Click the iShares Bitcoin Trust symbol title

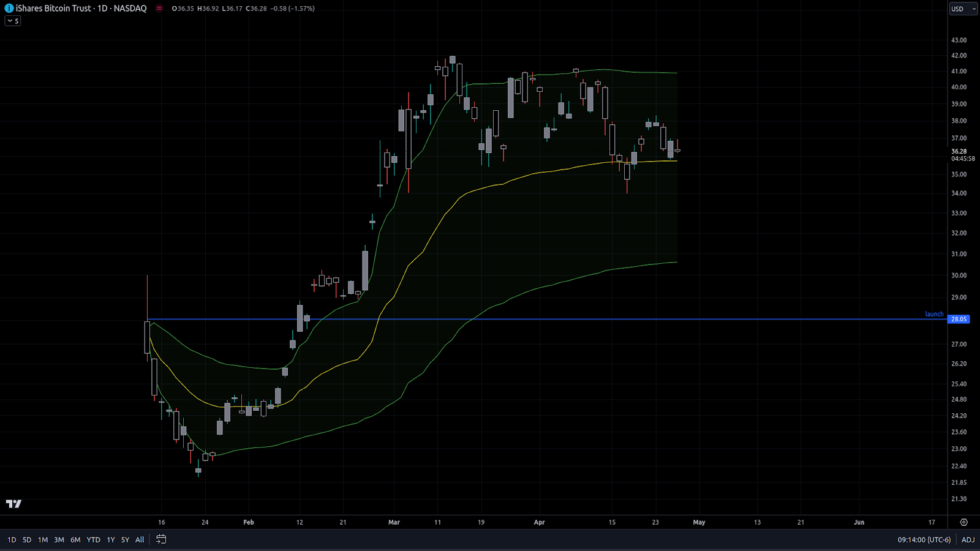click(x=54, y=9)
